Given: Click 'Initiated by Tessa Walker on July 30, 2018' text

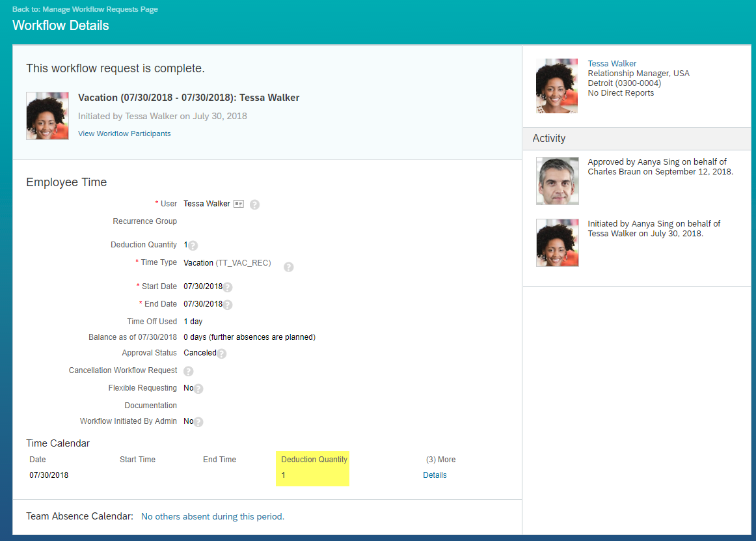Looking at the screenshot, I should click(x=163, y=117).
